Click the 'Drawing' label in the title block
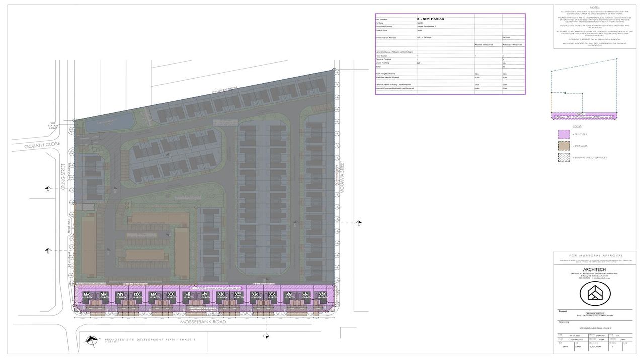The width and height of the screenshot is (644, 362). [x=563, y=322]
